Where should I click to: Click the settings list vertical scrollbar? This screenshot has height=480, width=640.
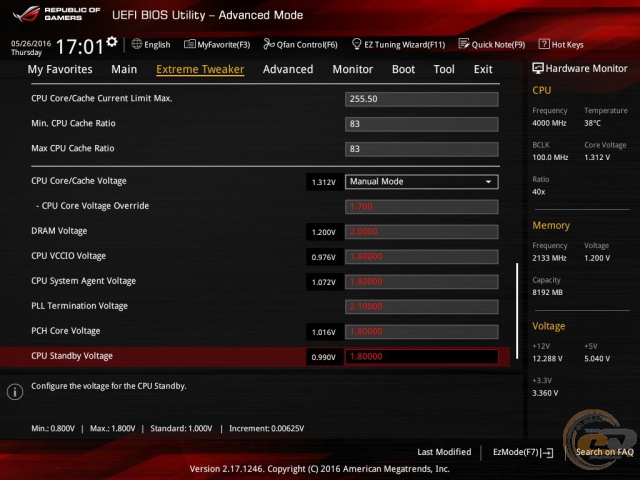(517, 300)
